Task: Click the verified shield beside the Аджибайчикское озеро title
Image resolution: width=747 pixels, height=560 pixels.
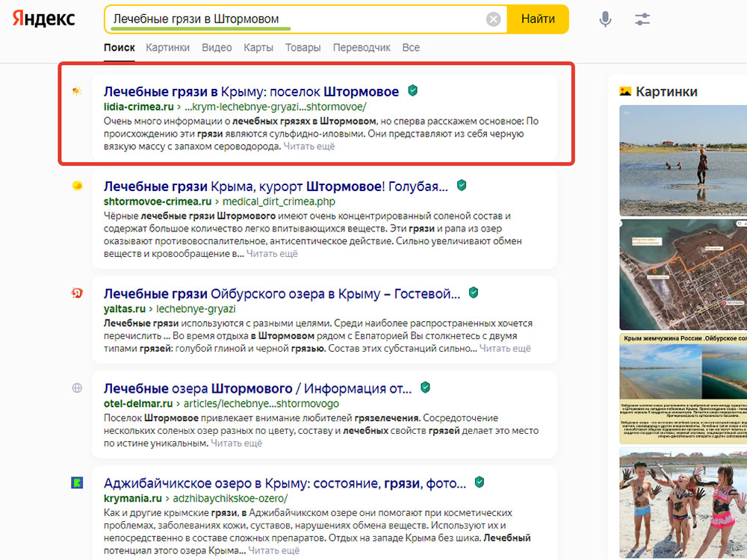Action: point(480,482)
